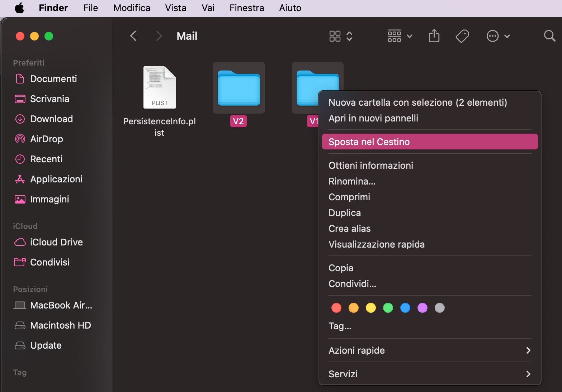The image size is (562, 392).
Task: Apply the gray tag color
Action: pyautogui.click(x=440, y=308)
